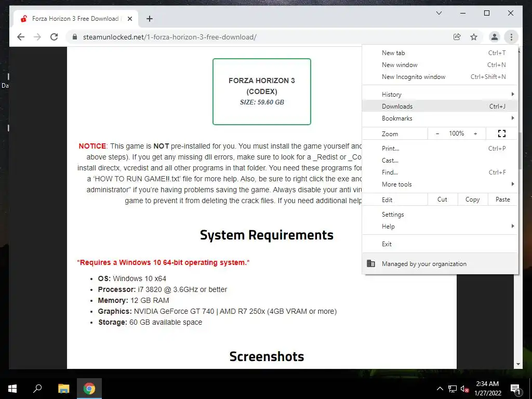The height and width of the screenshot is (399, 532).
Task: Click Managed by your organization
Action: pos(440,263)
